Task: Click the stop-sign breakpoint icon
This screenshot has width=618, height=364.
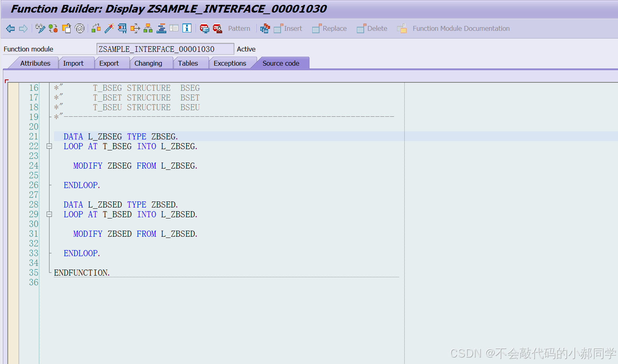Action: point(204,28)
